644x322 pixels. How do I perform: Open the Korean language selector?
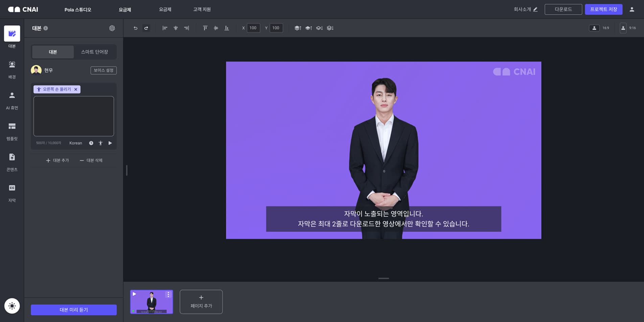pyautogui.click(x=75, y=143)
